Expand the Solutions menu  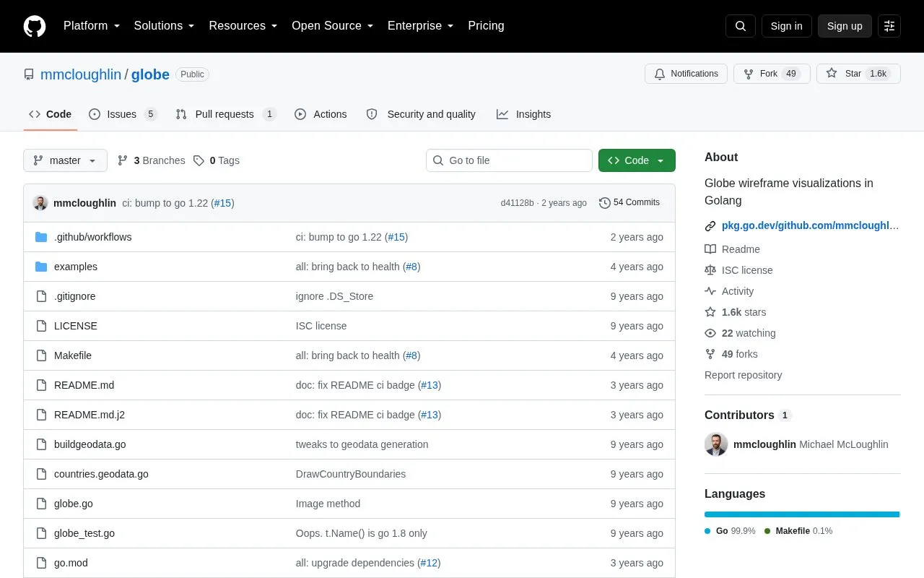pyautogui.click(x=164, y=26)
